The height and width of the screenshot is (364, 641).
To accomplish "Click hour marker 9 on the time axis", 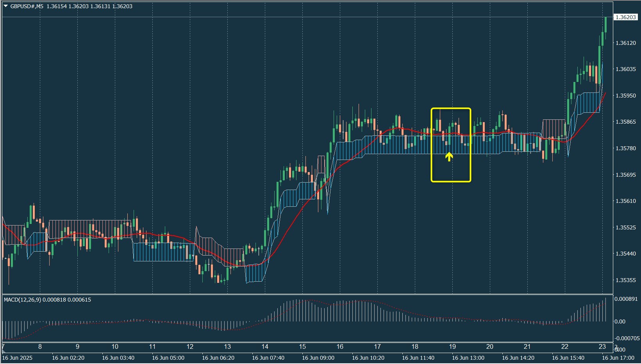I will point(77,346).
